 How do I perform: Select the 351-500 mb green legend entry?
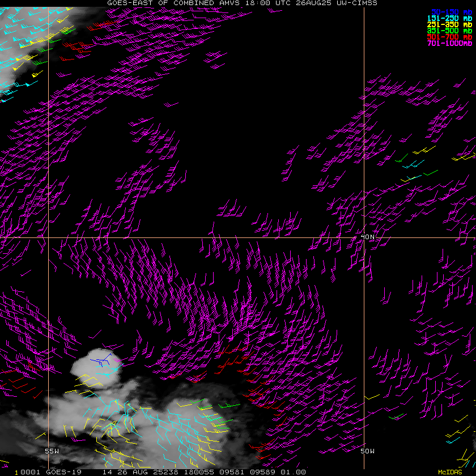[x=449, y=31]
